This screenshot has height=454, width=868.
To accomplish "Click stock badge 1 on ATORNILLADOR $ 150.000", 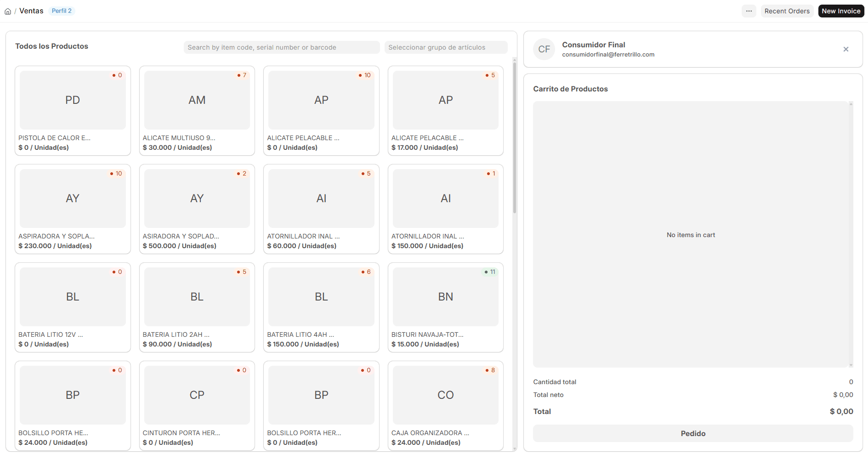I will [x=491, y=174].
